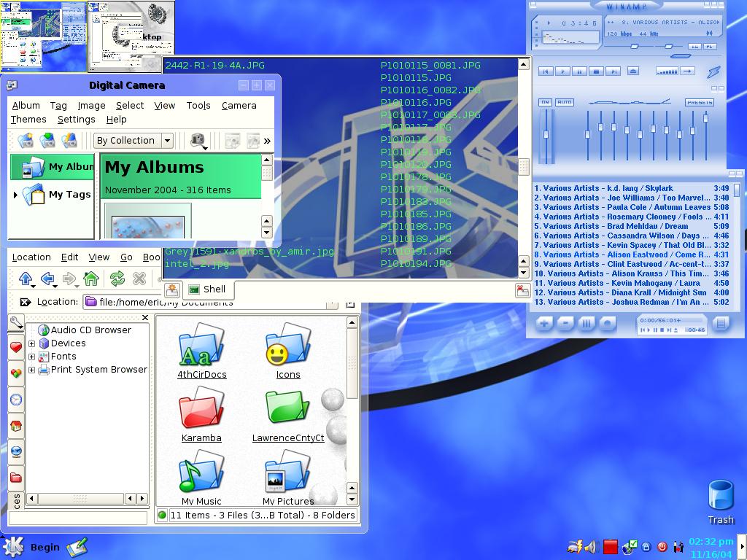Toggle the equalizer ON button
Viewport: 747px width, 560px height.
tap(545, 102)
